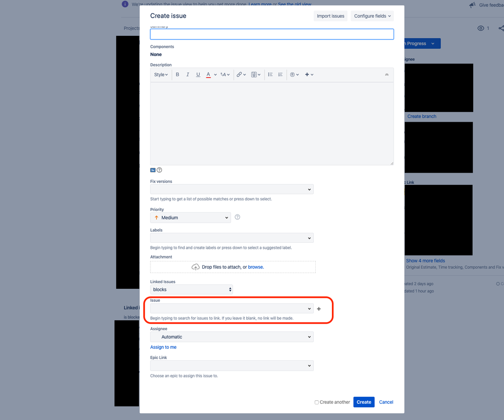Screen dimensions: 504x420
Task: Click the cloud upload icon in Attachment
Action: [195, 267]
